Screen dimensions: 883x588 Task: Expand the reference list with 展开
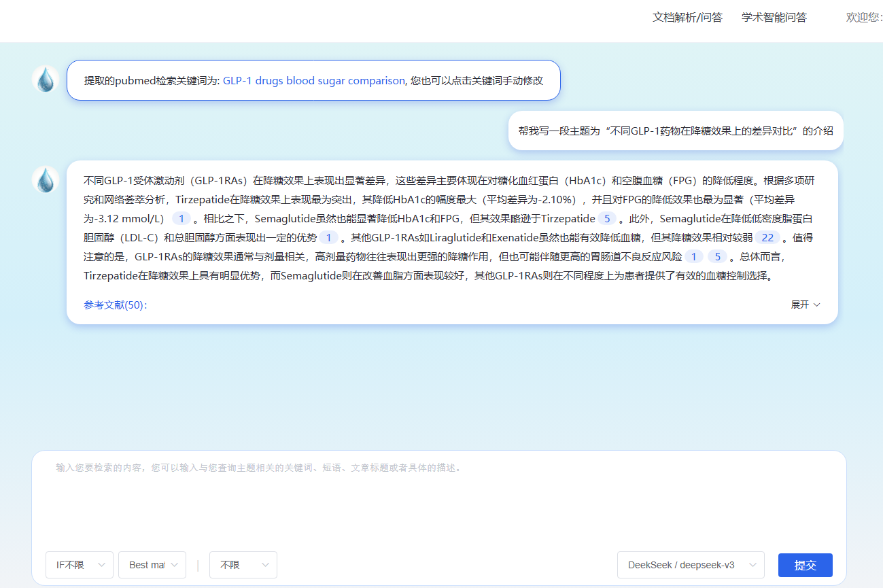click(x=805, y=305)
